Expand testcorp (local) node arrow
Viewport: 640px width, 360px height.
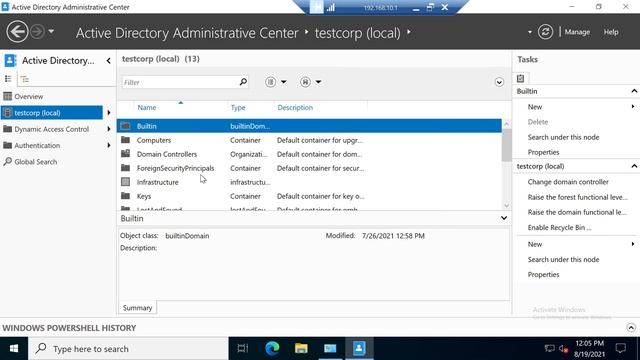[x=109, y=113]
